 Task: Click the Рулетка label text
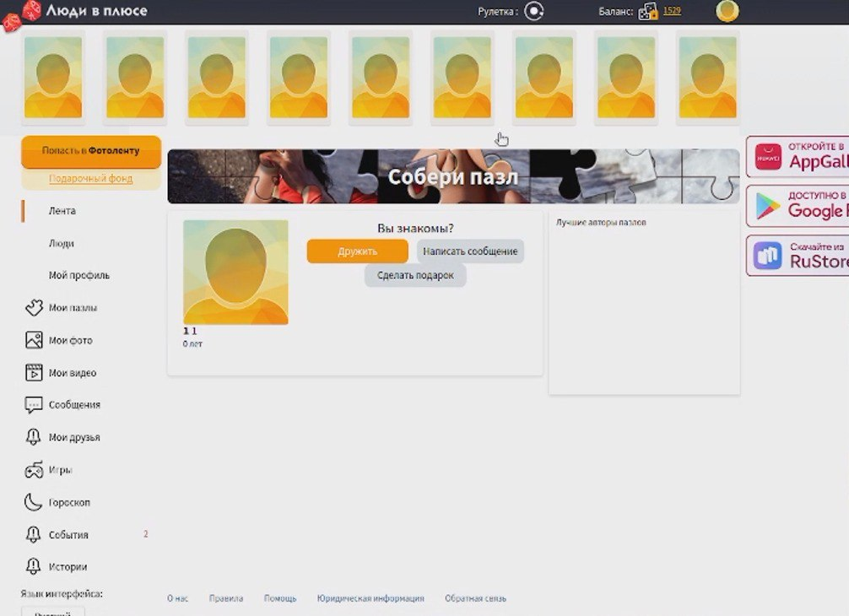click(x=498, y=11)
